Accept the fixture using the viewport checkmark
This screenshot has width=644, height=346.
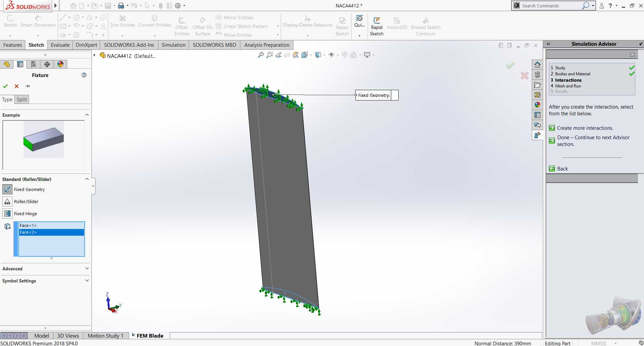[510, 65]
